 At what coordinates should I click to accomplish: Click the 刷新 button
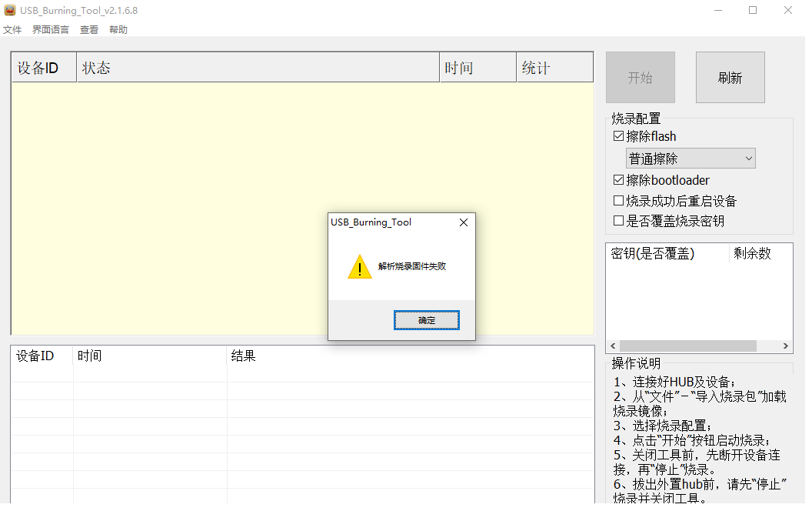[730, 77]
